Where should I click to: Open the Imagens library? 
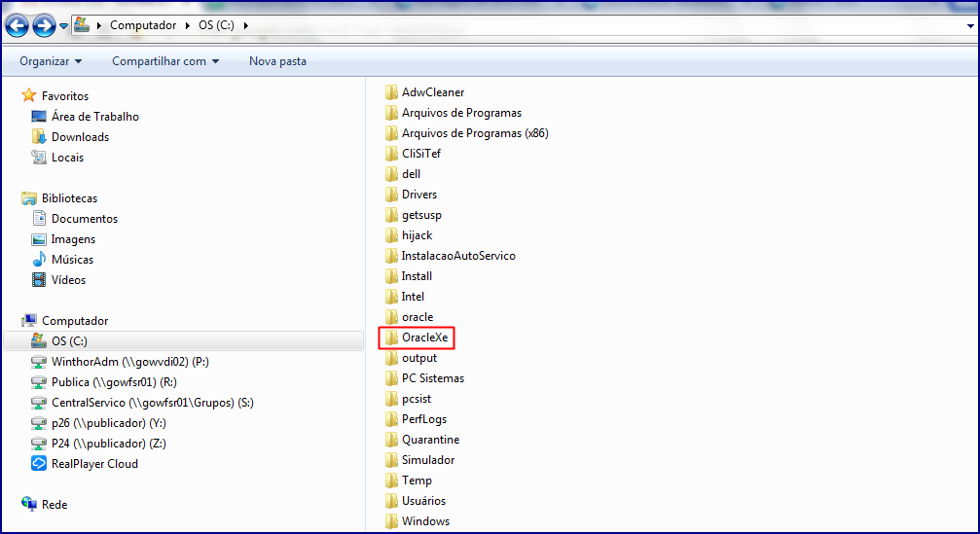[x=73, y=239]
